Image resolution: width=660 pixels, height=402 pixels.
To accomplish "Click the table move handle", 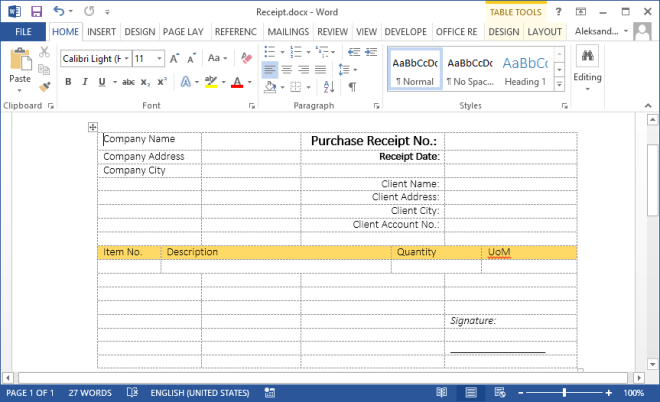I will (93, 127).
